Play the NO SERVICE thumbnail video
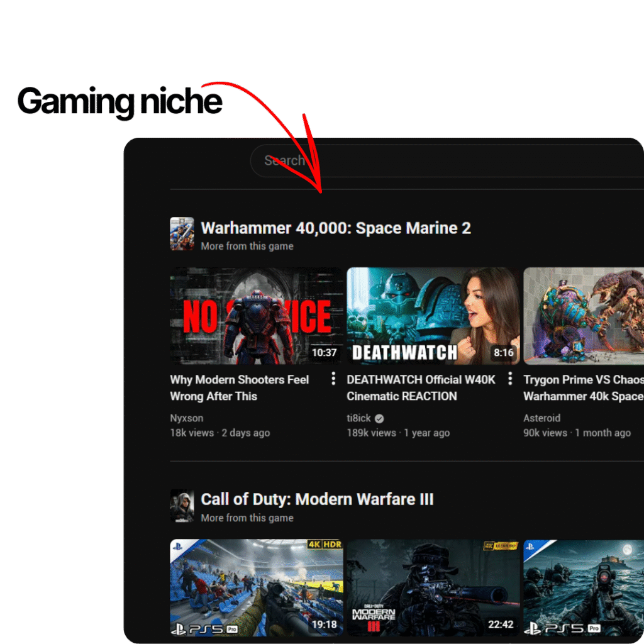Screen dimensions: 644x644 point(257,316)
